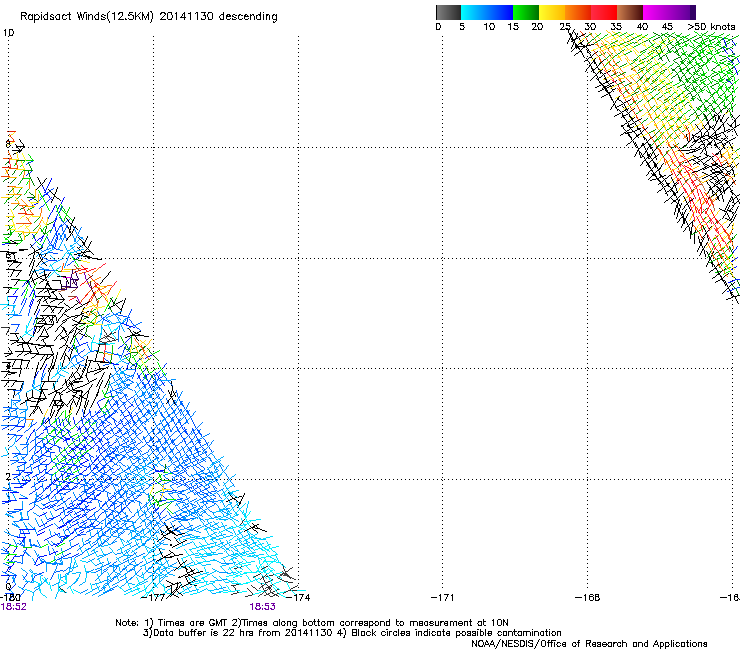
Task: Click the NOAA/NESDIS/Office of Research credit text
Action: point(589,644)
